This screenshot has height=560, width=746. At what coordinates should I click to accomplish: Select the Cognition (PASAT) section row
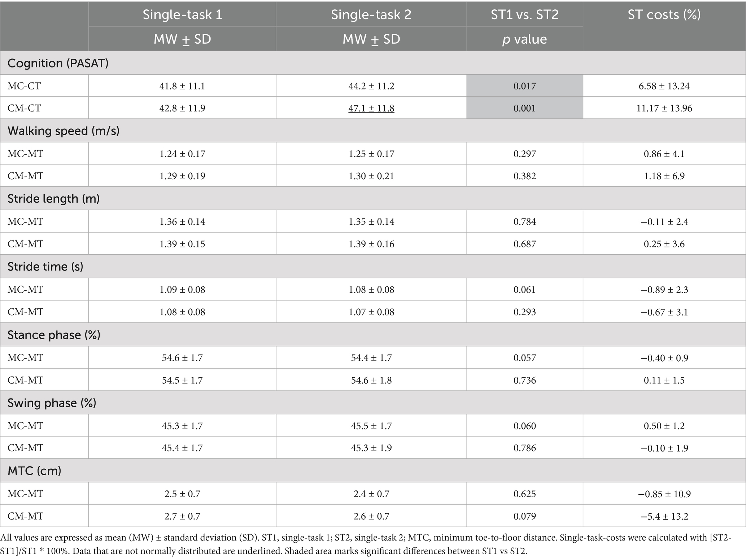(373, 63)
